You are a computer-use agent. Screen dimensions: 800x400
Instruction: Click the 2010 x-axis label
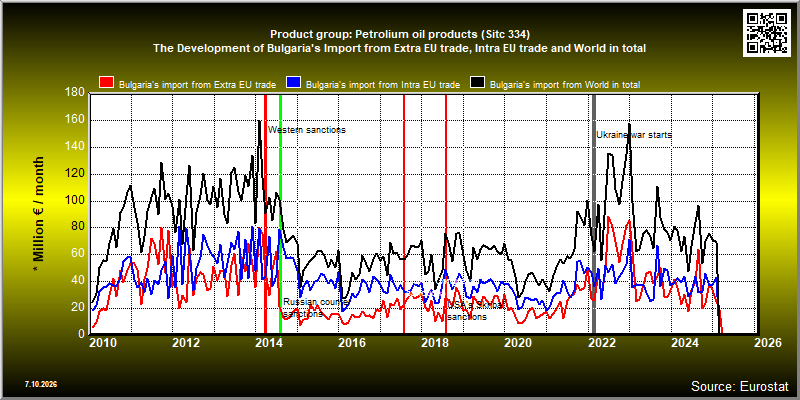(x=102, y=343)
